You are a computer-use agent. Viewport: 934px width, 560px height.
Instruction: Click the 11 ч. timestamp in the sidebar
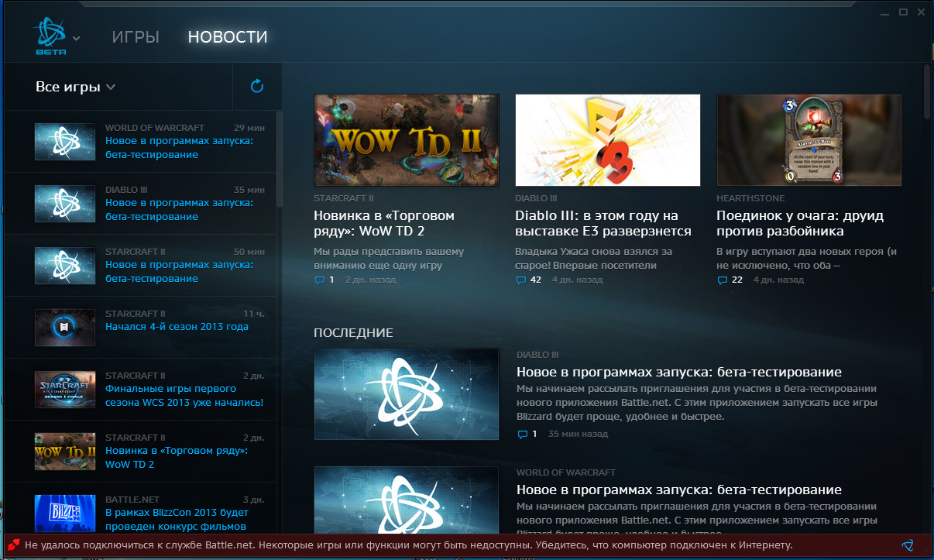254,314
